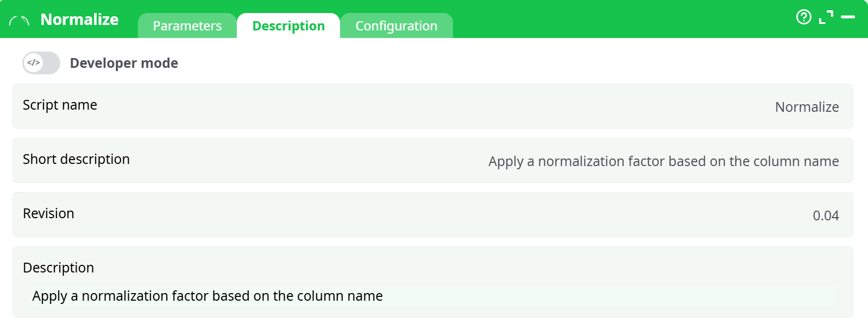Click the revision value 0.04

[826, 216]
